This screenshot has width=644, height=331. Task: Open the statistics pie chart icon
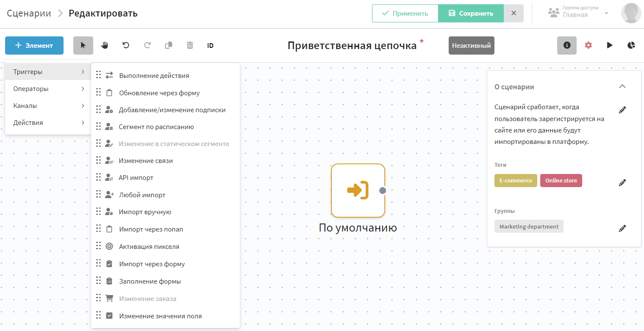point(631,45)
